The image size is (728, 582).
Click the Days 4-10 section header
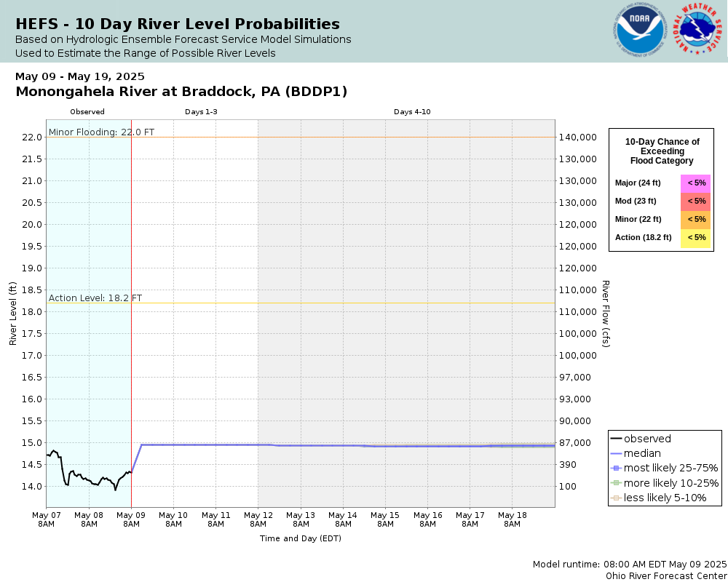tap(412, 112)
